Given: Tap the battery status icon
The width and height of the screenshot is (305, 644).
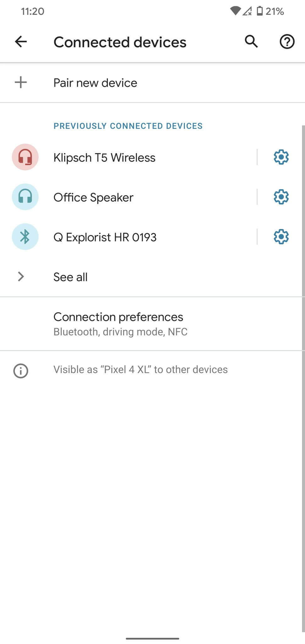Looking at the screenshot, I should pyautogui.click(x=260, y=11).
